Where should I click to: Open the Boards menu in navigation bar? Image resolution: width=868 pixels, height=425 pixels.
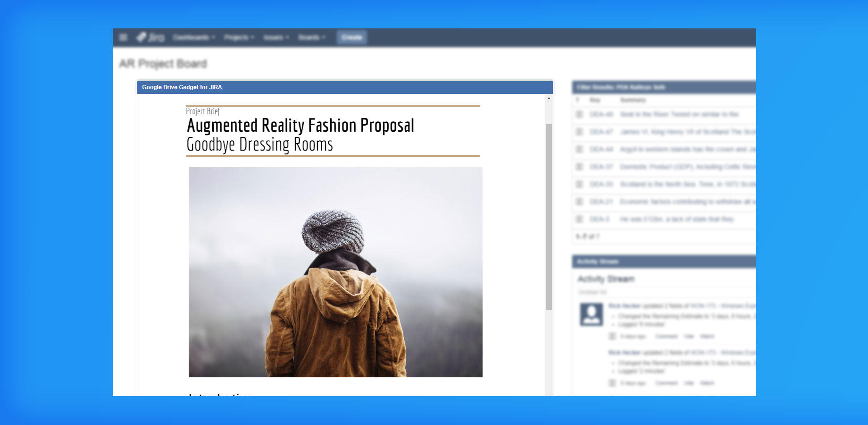click(311, 37)
